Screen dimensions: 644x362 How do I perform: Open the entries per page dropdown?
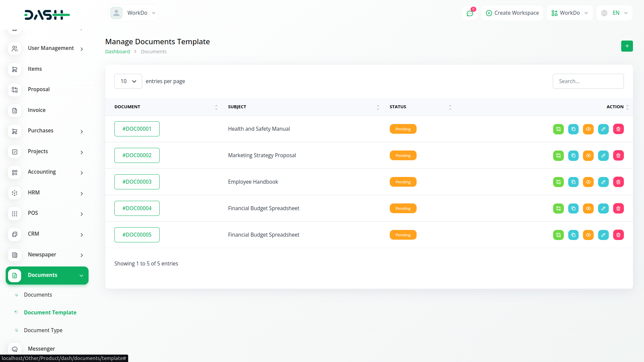click(128, 81)
